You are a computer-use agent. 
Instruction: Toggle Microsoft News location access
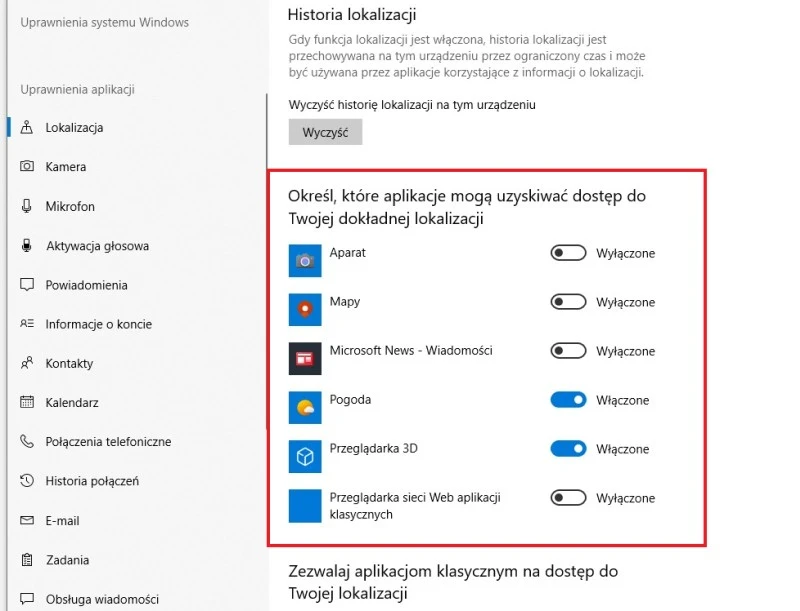pos(568,351)
